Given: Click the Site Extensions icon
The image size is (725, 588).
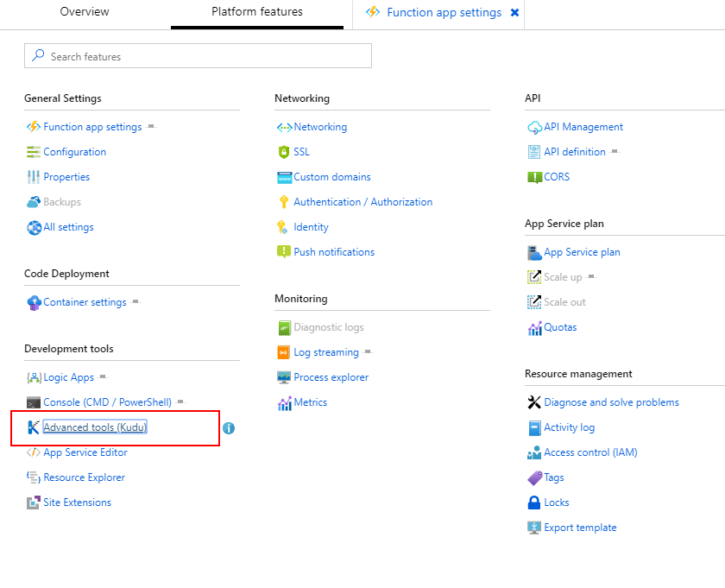Looking at the screenshot, I should [x=34, y=503].
